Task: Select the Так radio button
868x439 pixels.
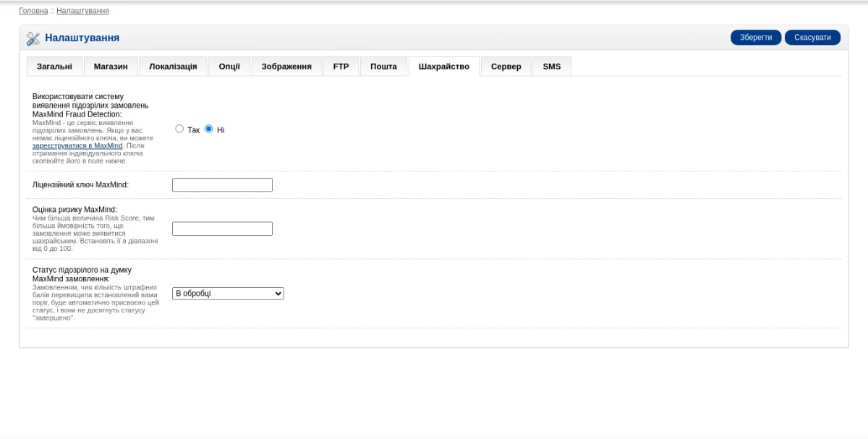Action: pyautogui.click(x=180, y=129)
